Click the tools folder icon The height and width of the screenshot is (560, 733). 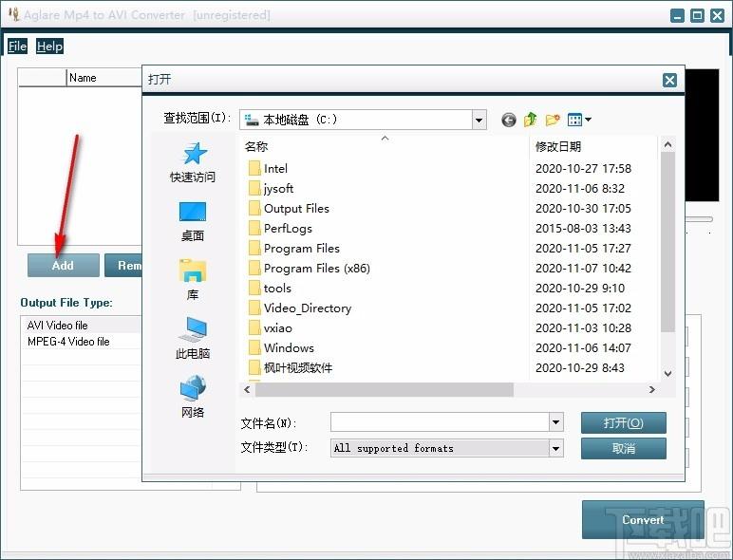tap(254, 289)
